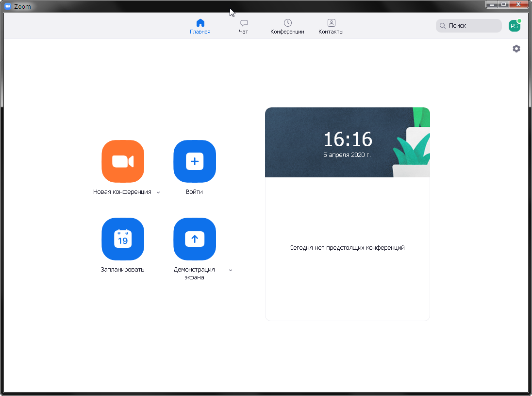This screenshot has width=532, height=396.
Task: Click the Запланировать label
Action: [122, 270]
